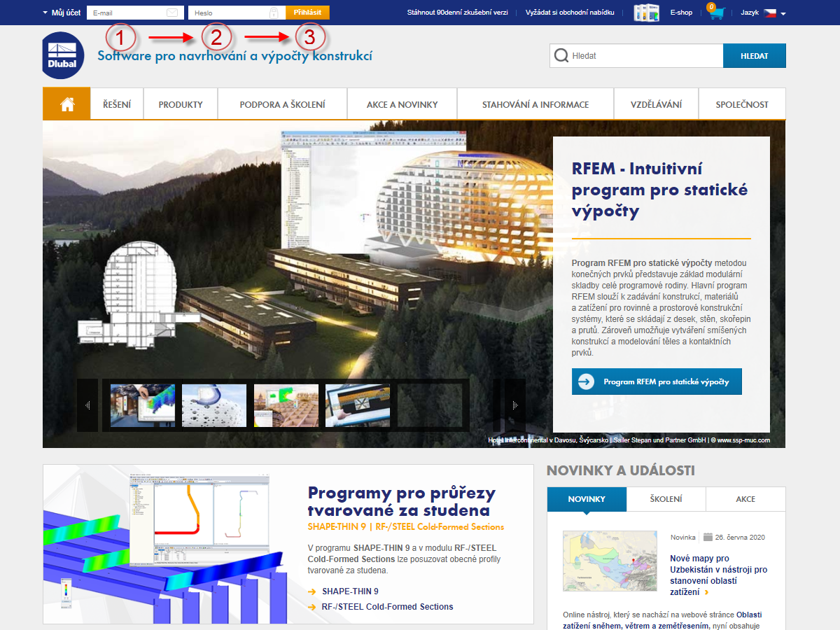Screen dimensions: 840x630
Task: Open AKCE A NOVINKY menu
Action: tap(402, 104)
